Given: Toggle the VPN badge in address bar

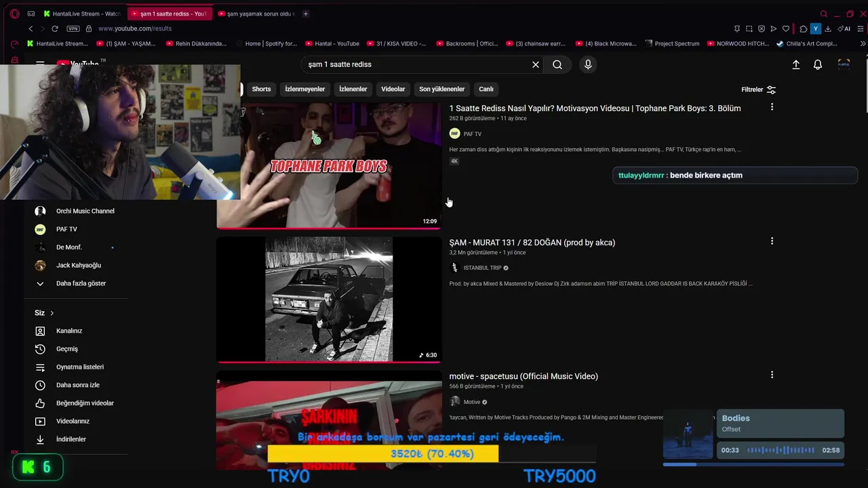Looking at the screenshot, I should coord(73,28).
